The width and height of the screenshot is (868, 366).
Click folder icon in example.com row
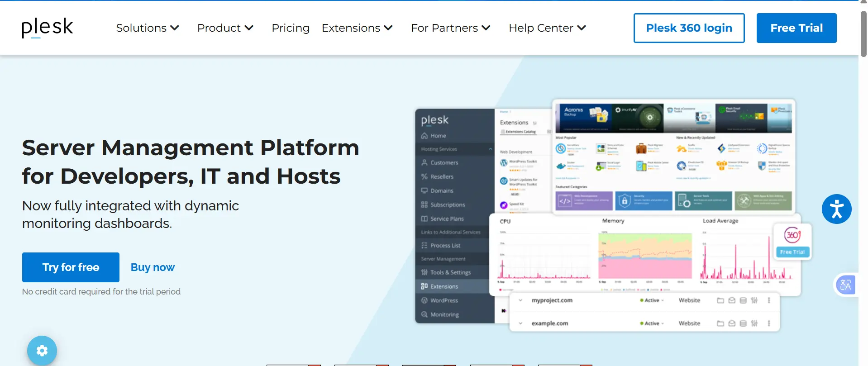point(720,323)
